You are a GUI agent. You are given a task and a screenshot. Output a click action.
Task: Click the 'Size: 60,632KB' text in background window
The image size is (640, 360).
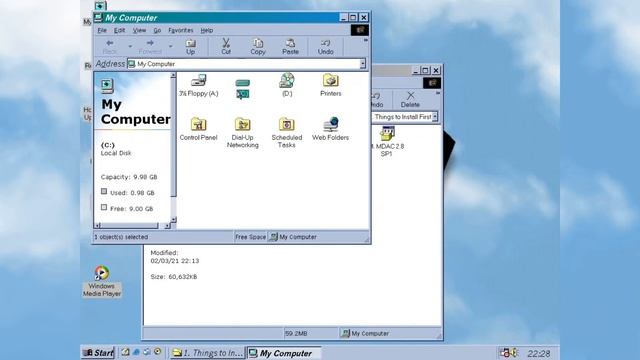coord(173,277)
